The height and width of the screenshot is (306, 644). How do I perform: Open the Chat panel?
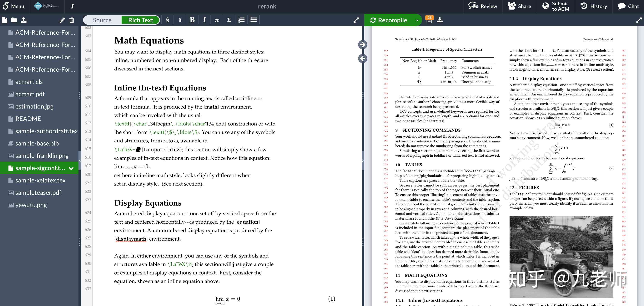point(628,6)
